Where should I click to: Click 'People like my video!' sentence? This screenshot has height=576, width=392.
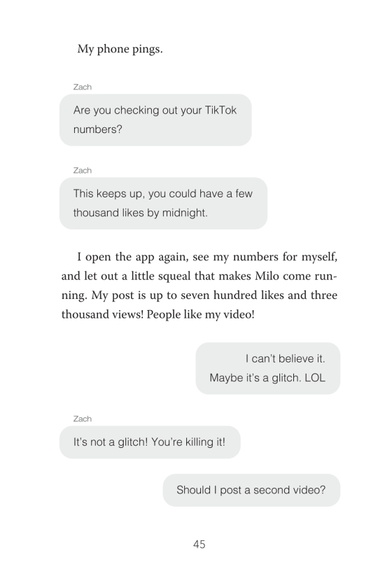pyautogui.click(x=201, y=315)
